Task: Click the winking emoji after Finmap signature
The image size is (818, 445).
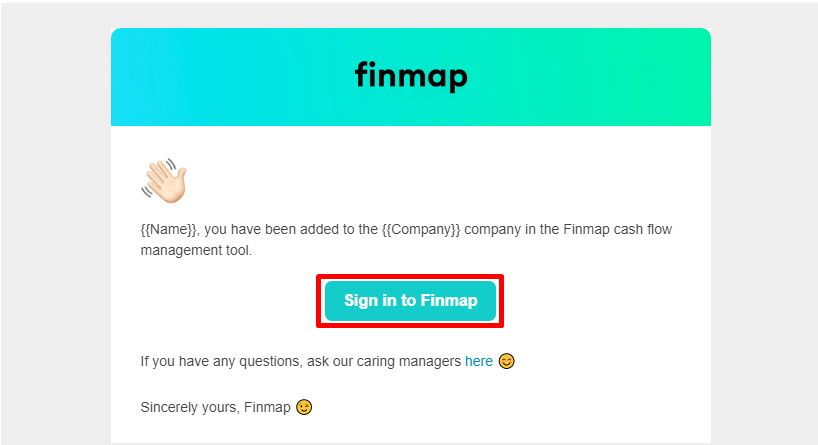Action: coord(304,407)
